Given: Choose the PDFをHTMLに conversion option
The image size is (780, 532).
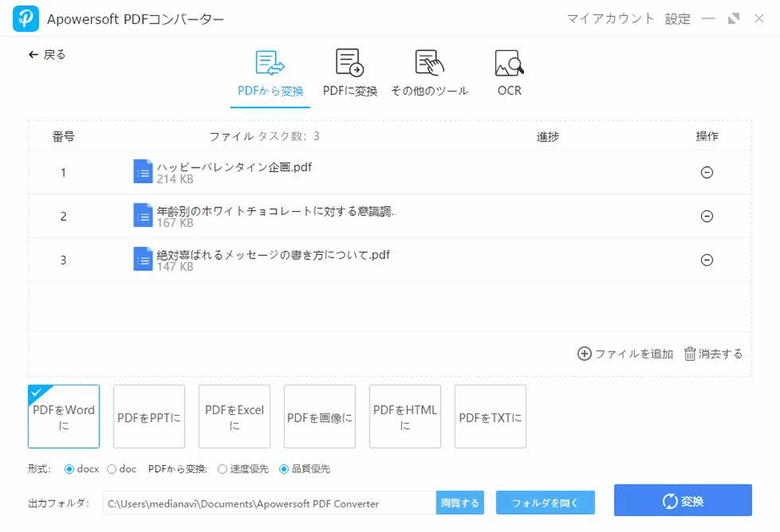Looking at the screenshot, I should click(405, 417).
